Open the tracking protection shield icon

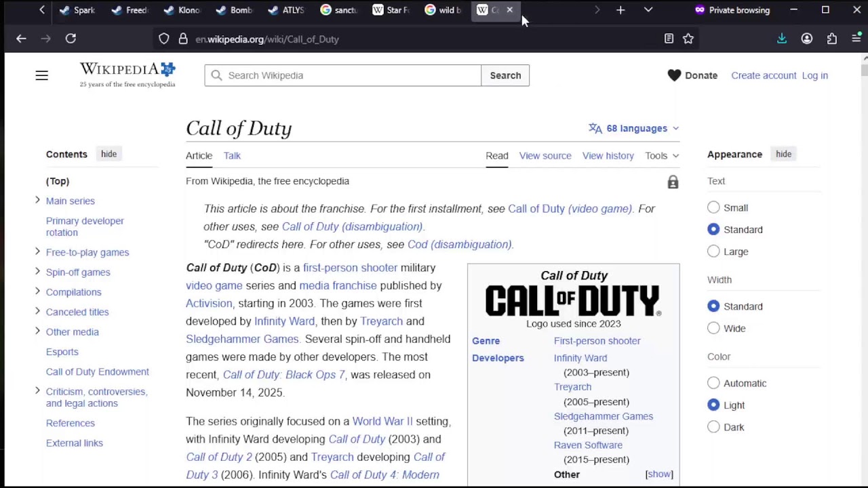coord(164,39)
